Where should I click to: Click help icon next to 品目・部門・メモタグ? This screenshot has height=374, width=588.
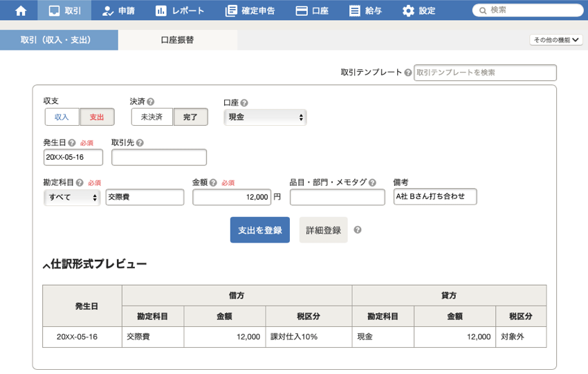(x=372, y=183)
